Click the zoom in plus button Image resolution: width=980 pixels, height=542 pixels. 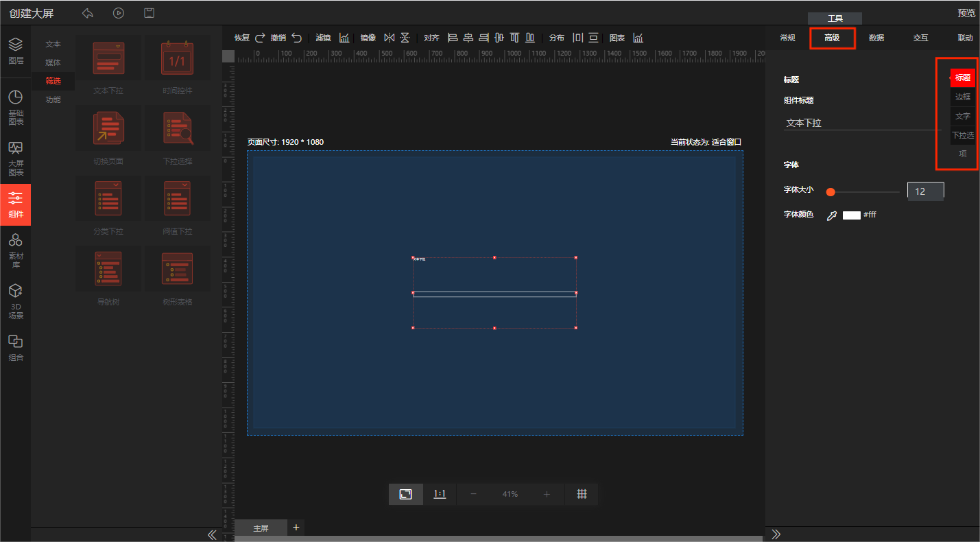click(547, 494)
